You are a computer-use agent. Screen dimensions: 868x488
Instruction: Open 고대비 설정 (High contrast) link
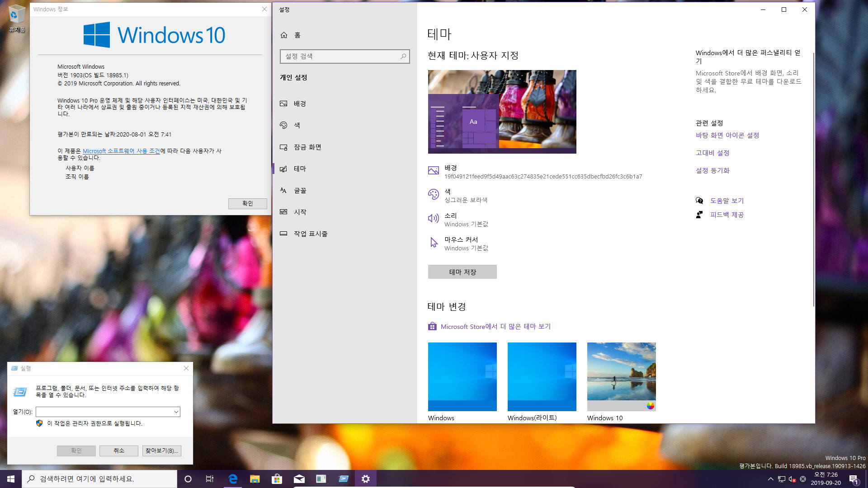(x=712, y=153)
